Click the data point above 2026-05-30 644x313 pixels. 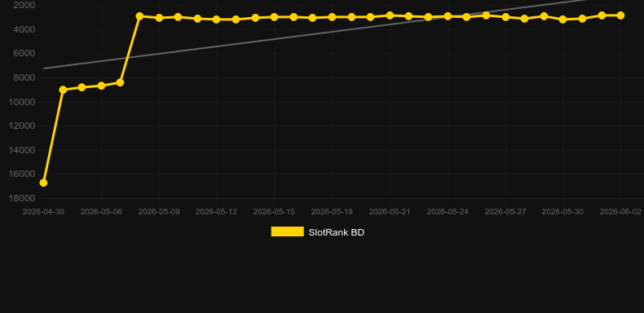coord(562,20)
